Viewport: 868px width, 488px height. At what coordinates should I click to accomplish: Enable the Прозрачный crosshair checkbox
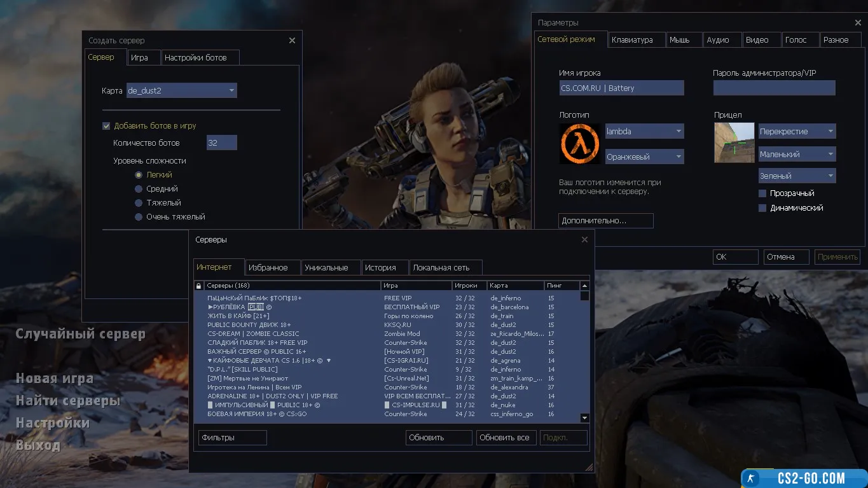coord(762,193)
